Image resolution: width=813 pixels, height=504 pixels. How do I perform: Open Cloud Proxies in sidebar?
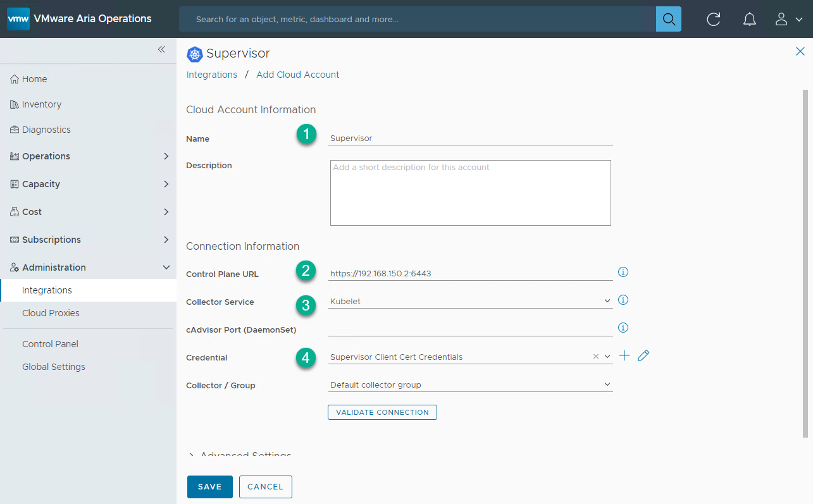pos(51,313)
